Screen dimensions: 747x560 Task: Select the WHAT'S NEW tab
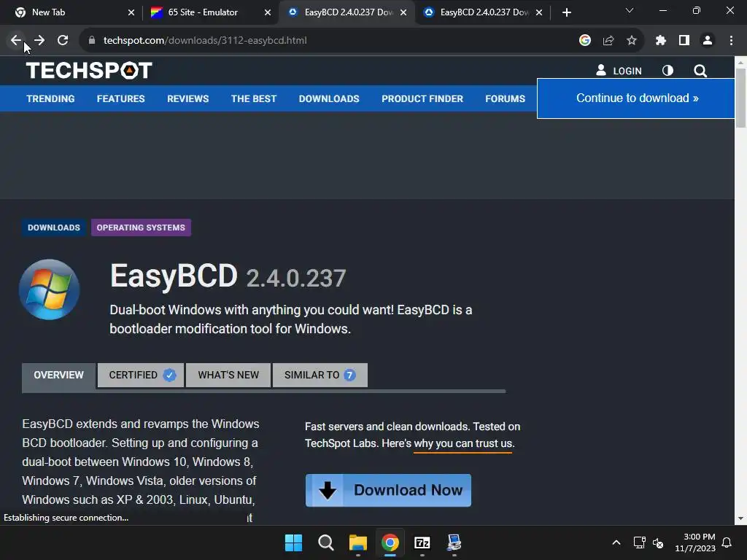coord(228,376)
